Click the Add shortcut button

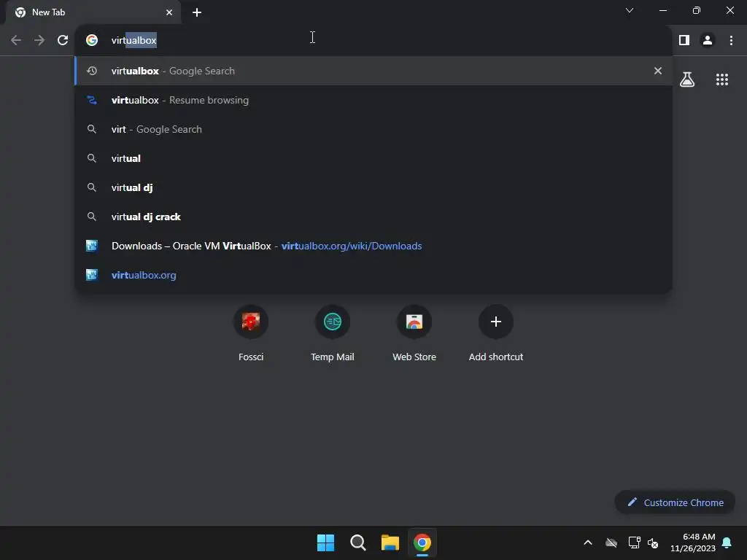tap(496, 333)
